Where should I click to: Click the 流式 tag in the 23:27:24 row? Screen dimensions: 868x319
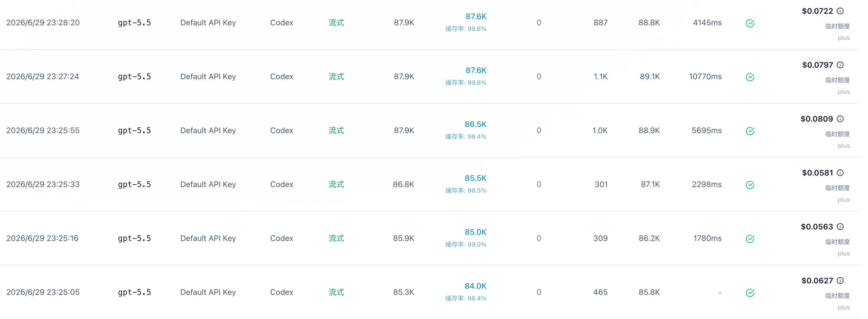click(336, 76)
